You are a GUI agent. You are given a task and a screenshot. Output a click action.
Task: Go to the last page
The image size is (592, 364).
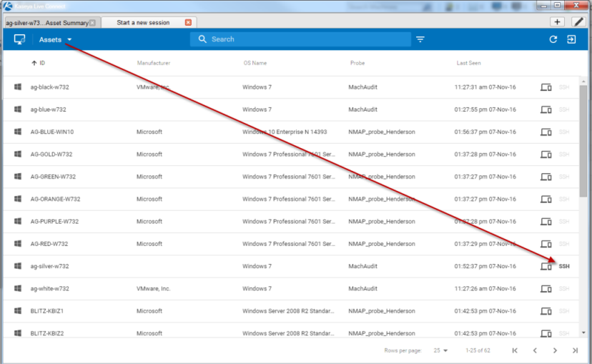[x=575, y=350]
